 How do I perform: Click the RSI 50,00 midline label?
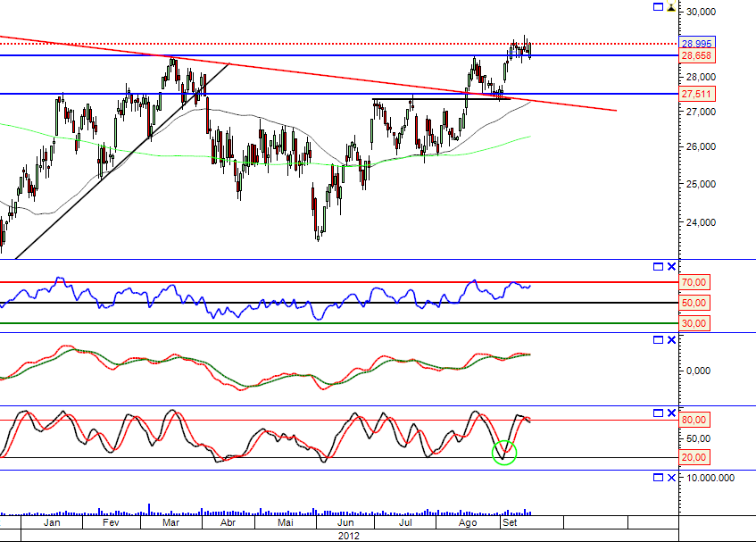[694, 303]
